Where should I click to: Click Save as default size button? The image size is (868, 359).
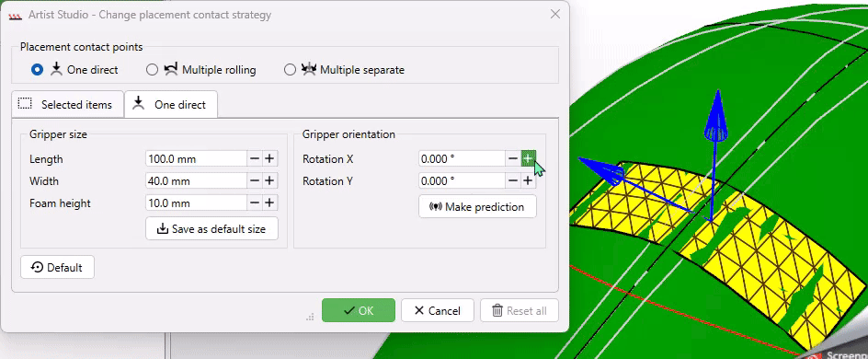(x=211, y=229)
